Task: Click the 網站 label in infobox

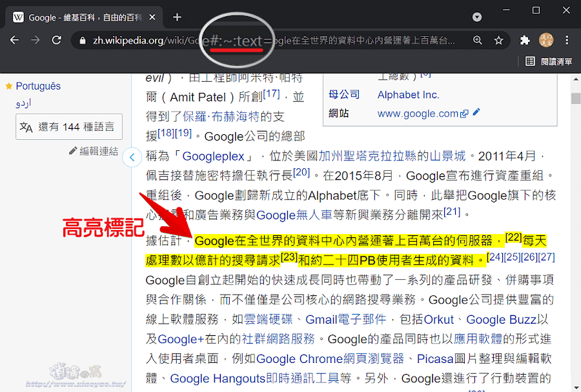Action: pos(339,113)
